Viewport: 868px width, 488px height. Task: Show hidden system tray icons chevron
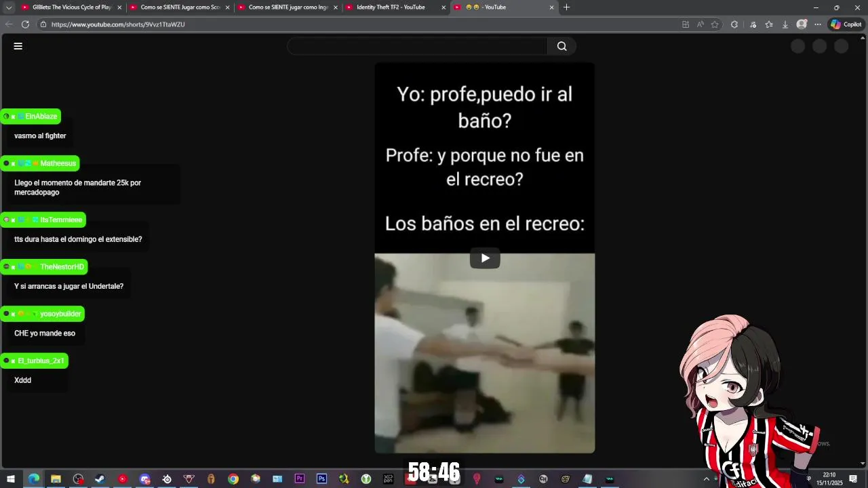(706, 479)
